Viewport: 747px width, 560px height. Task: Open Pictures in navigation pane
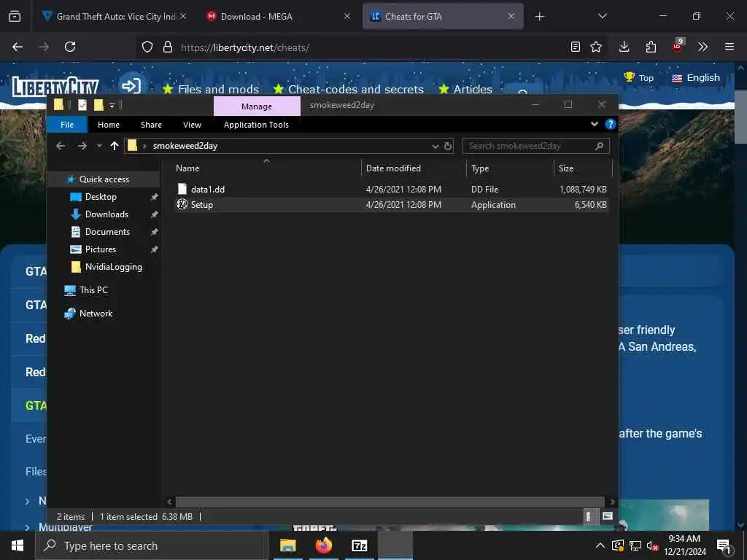click(100, 249)
